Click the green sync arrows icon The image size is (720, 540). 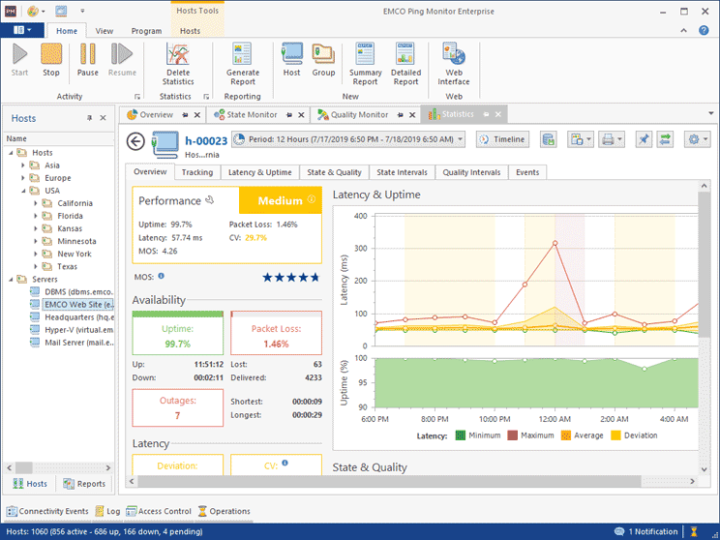point(664,139)
